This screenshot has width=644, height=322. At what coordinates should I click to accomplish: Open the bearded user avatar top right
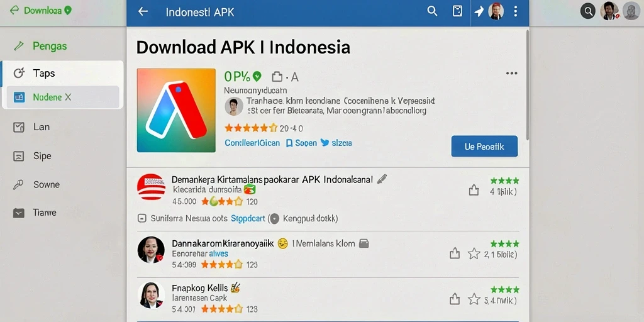[x=609, y=11]
